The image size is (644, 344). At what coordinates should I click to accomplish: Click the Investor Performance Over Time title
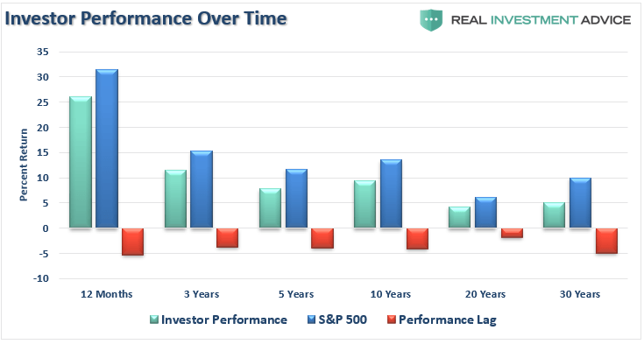pyautogui.click(x=145, y=19)
